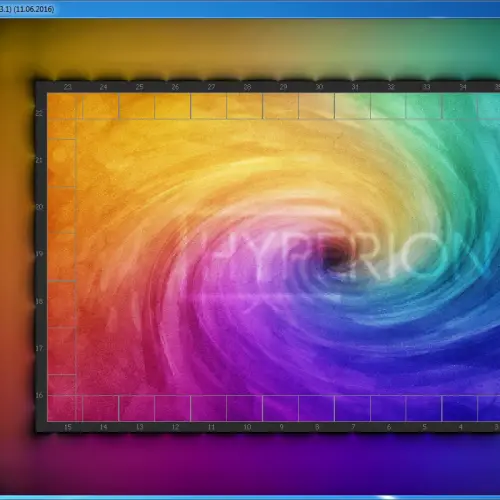Click LED zone 20 on left edge
This screenshot has height=500, width=500.
62,210
